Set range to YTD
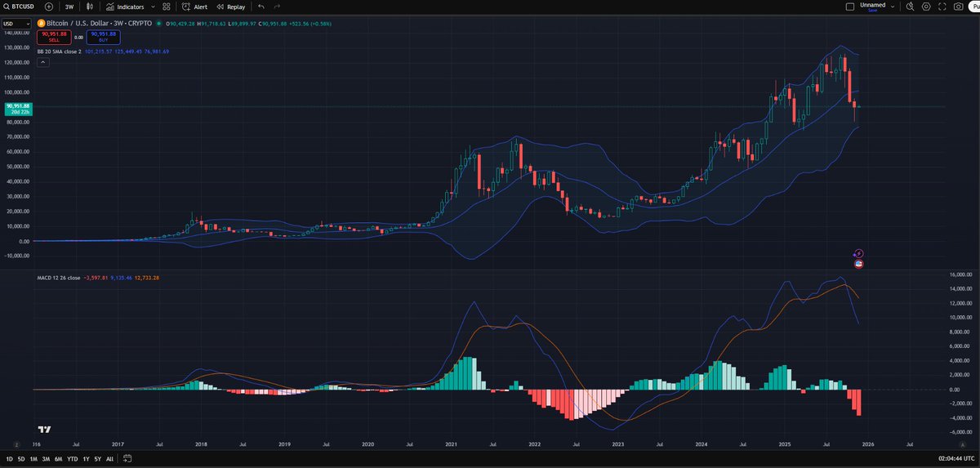 click(73, 459)
